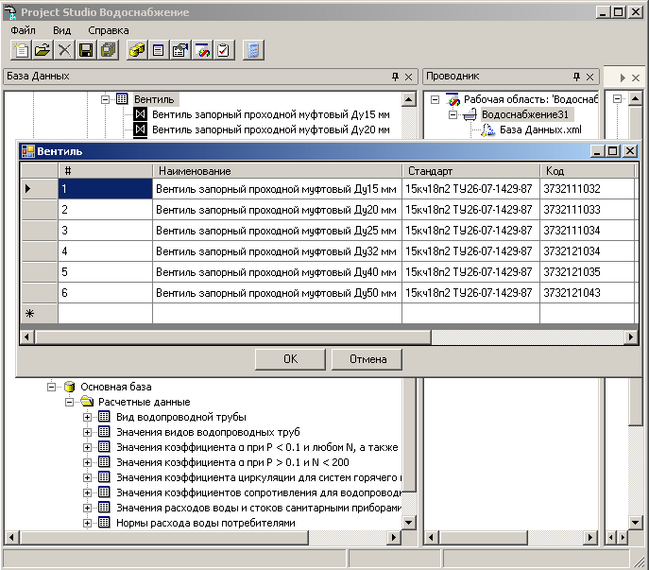This screenshot has width=649, height=570.
Task: Click the Save All stacked floppies icon
Action: point(108,50)
